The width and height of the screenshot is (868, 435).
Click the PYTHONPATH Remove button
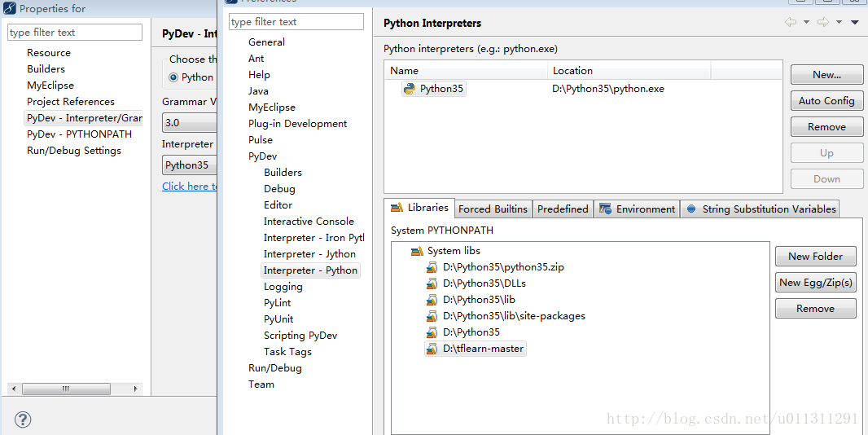pos(815,308)
